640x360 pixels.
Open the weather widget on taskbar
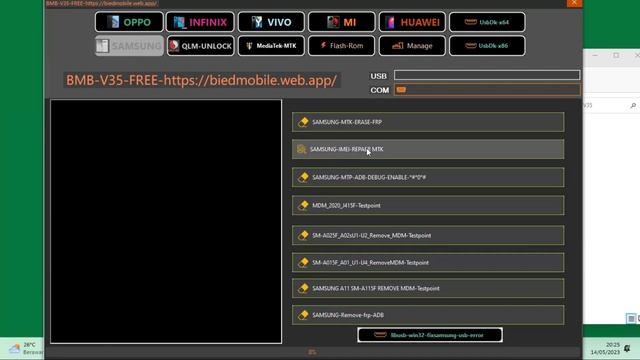pos(26,349)
